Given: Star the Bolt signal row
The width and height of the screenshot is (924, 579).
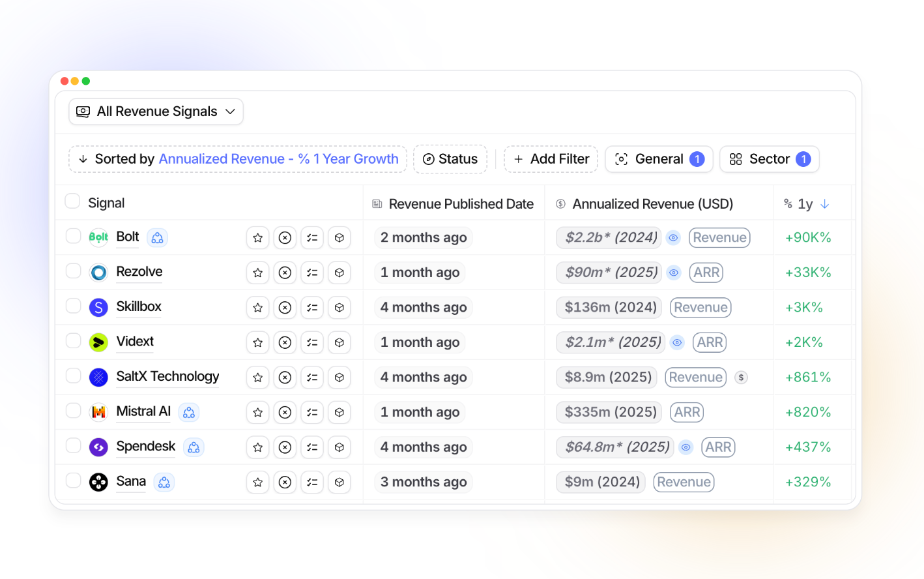Looking at the screenshot, I should pyautogui.click(x=258, y=238).
